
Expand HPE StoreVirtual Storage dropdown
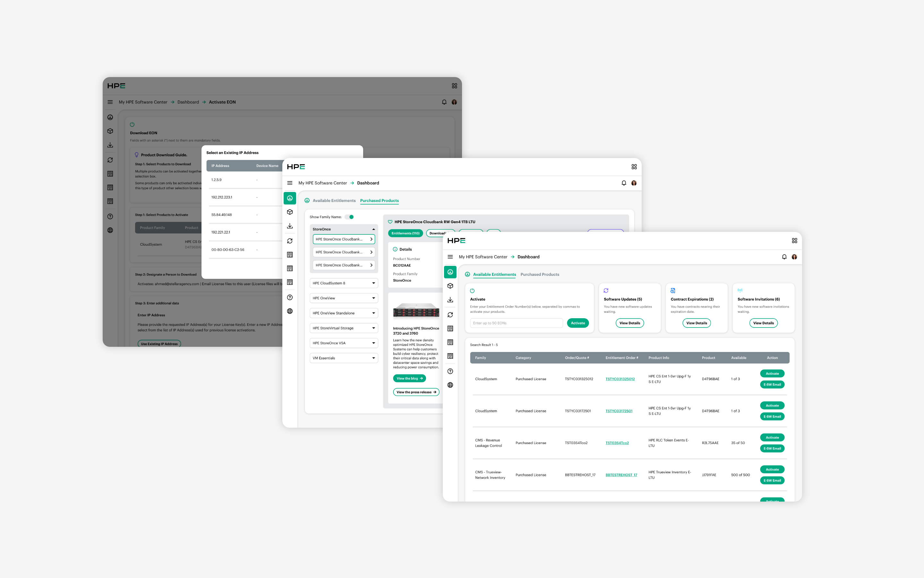pyautogui.click(x=344, y=328)
